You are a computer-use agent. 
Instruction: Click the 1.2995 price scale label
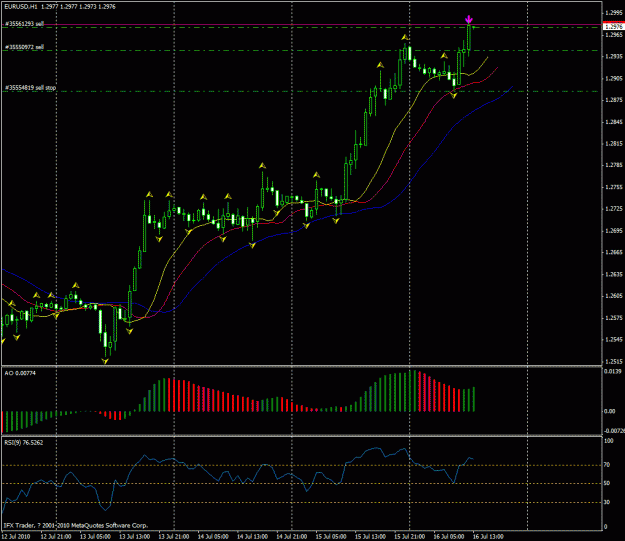coord(613,13)
